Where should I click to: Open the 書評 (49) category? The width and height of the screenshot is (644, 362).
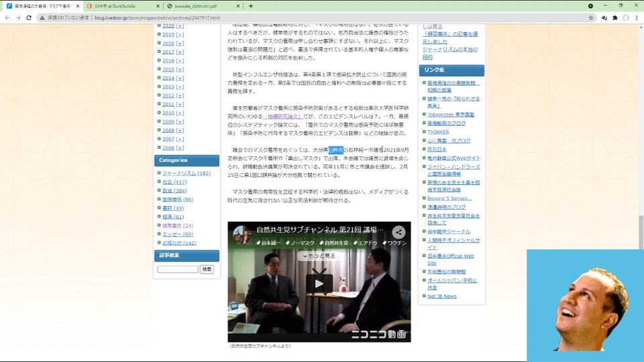(x=173, y=208)
